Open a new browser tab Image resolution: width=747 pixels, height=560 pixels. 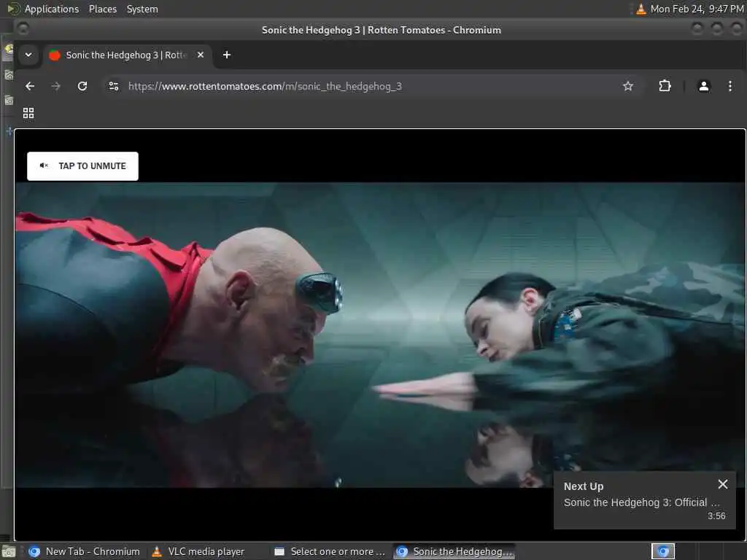point(227,55)
